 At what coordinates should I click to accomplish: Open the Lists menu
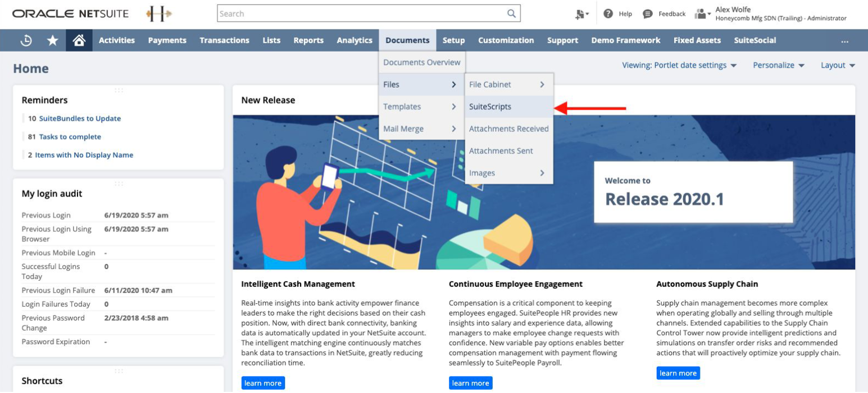tap(271, 40)
